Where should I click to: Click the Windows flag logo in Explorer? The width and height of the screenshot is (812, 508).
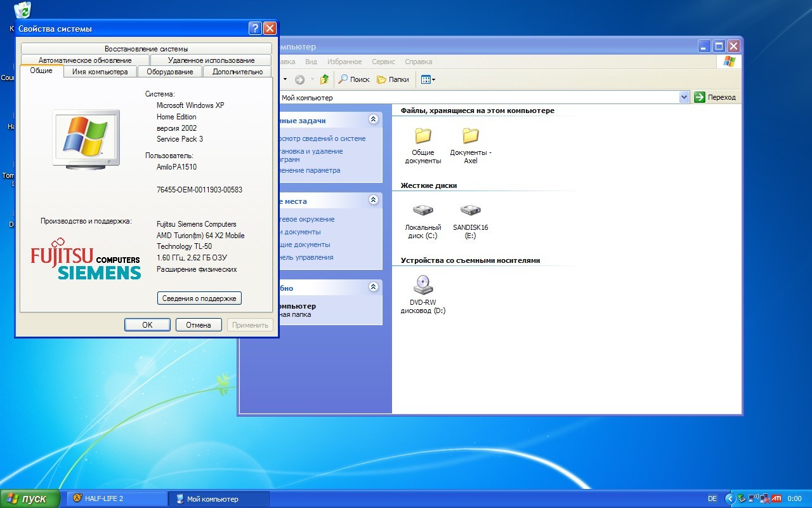click(x=730, y=62)
